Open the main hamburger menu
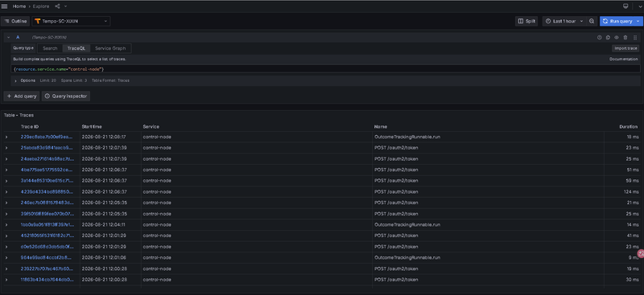Viewport: 644px width, 295px height. click(x=5, y=6)
